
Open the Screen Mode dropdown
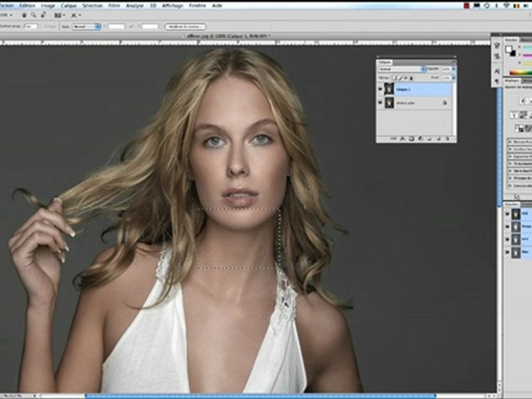click(x=76, y=16)
